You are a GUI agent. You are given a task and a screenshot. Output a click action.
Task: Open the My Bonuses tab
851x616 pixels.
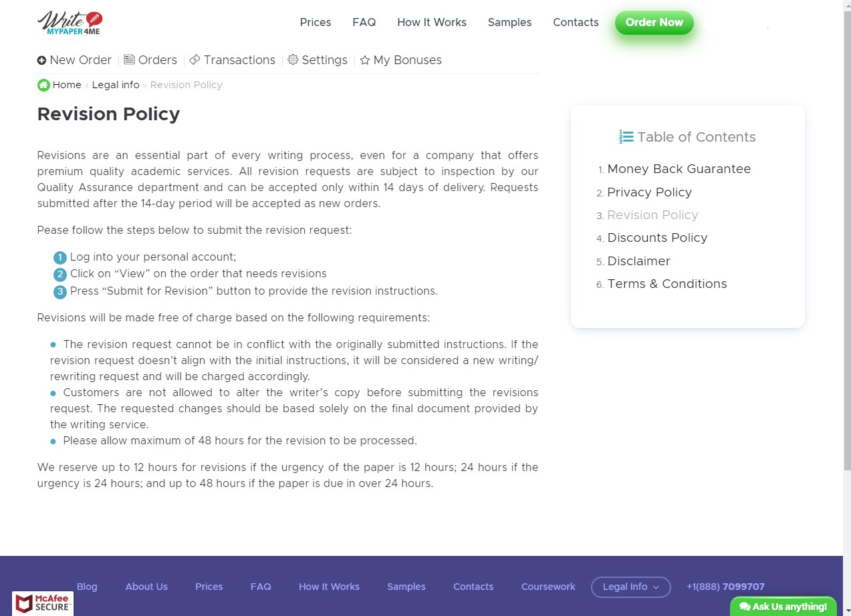click(x=400, y=60)
